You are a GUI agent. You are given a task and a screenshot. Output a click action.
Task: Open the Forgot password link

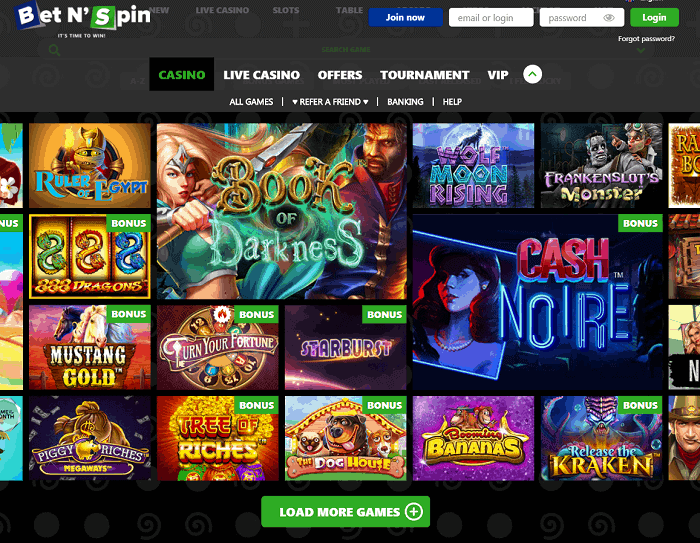pos(646,39)
